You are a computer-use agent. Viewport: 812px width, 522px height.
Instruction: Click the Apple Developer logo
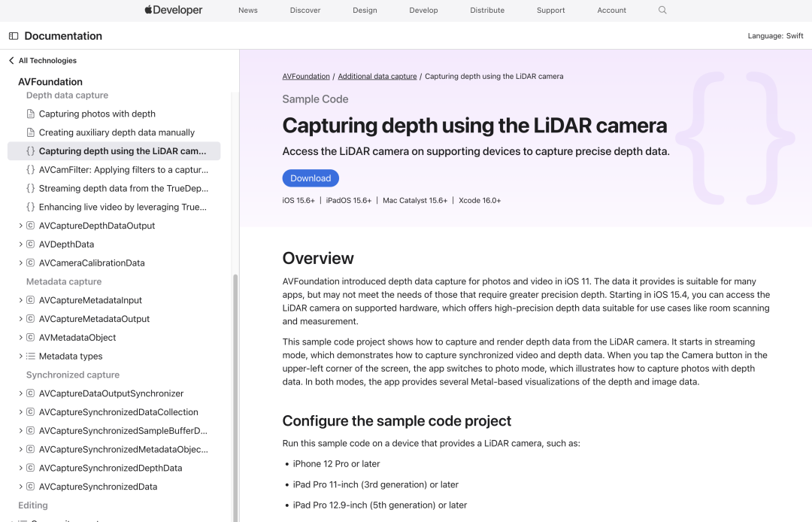tap(174, 10)
